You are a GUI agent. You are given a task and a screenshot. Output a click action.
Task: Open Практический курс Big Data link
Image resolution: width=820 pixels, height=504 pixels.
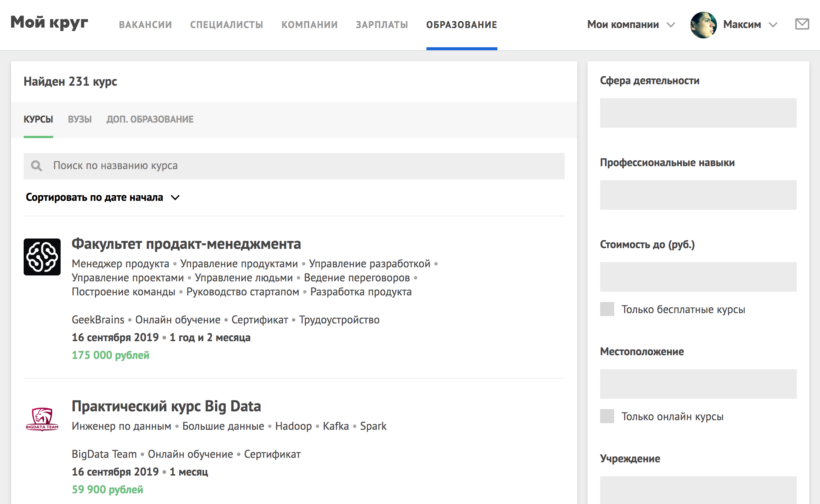166,406
